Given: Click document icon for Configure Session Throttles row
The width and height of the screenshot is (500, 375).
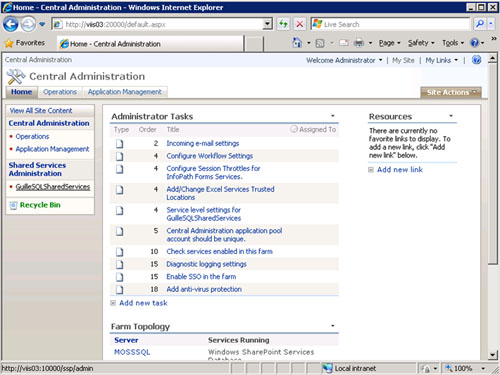Looking at the screenshot, I should [x=119, y=169].
